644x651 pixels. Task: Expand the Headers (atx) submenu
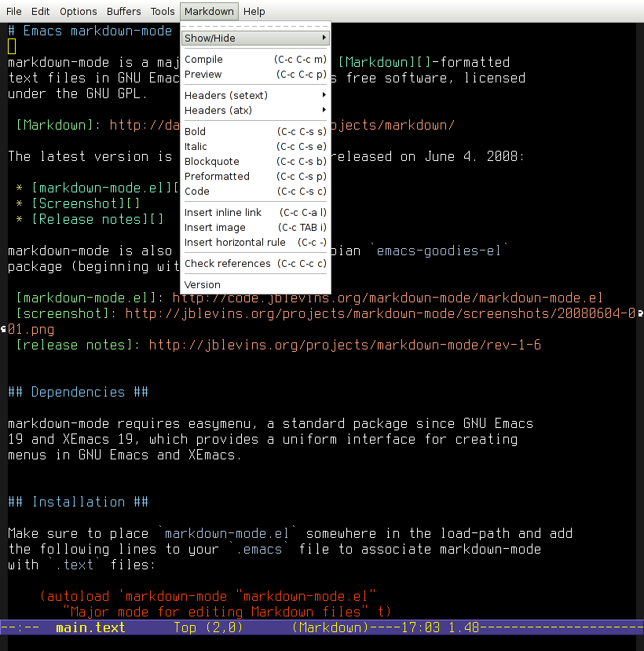[255, 111]
